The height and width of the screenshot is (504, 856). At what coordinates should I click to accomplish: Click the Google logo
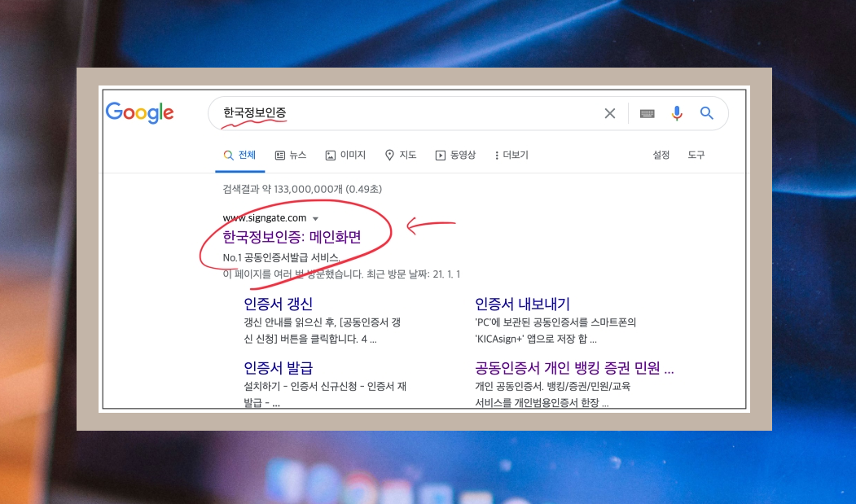coord(140,112)
